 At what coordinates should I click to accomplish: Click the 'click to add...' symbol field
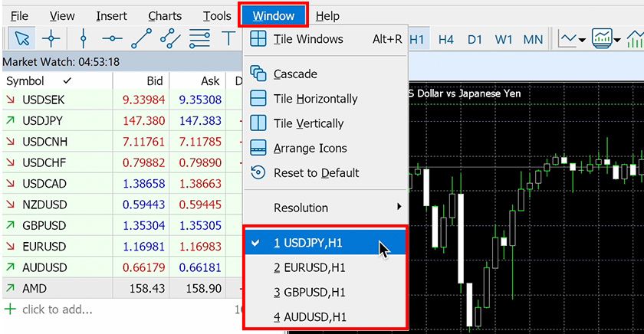tap(58, 309)
